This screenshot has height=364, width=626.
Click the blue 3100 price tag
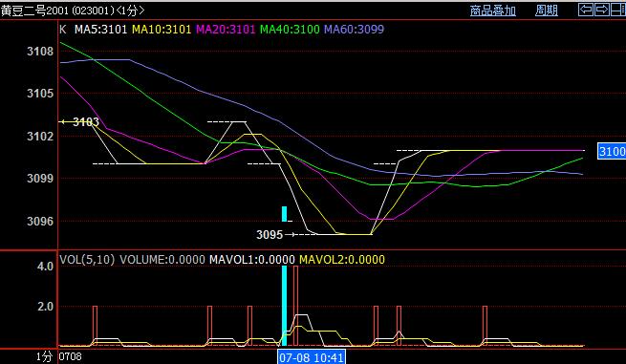pos(612,152)
